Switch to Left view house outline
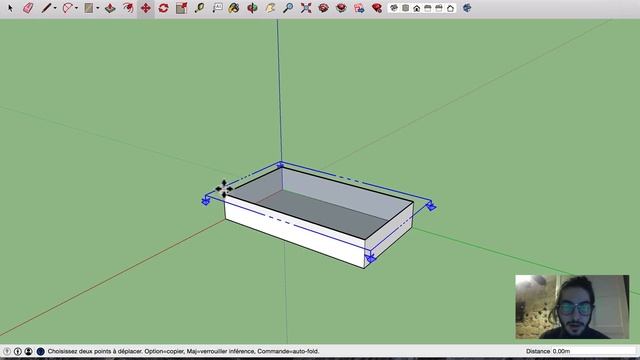 pyautogui.click(x=451, y=8)
